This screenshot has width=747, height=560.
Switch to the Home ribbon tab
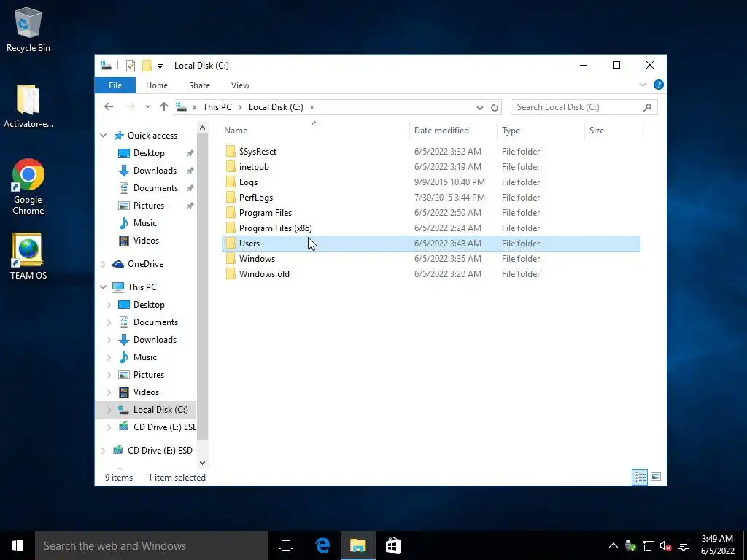pyautogui.click(x=157, y=85)
